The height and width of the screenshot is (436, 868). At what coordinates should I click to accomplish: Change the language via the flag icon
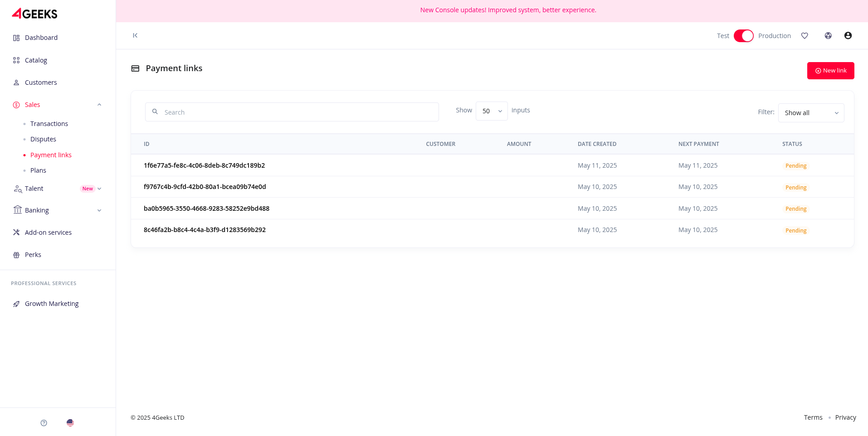click(x=70, y=422)
